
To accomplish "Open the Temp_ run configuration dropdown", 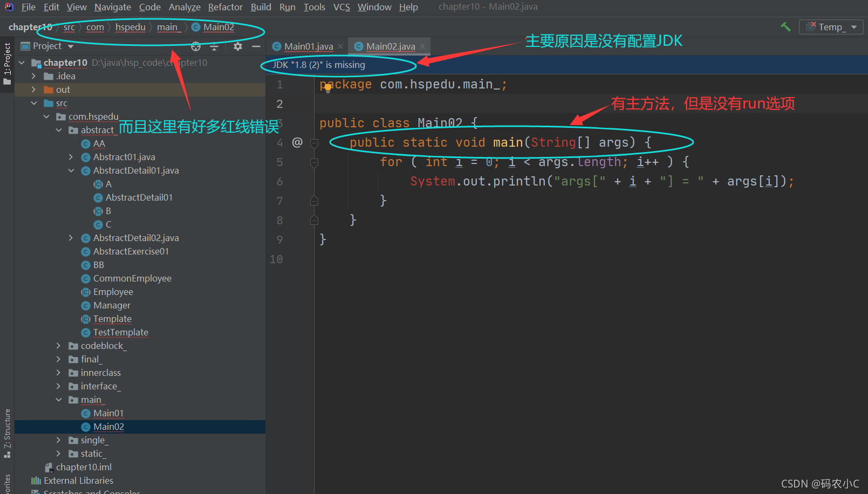I will (x=831, y=27).
